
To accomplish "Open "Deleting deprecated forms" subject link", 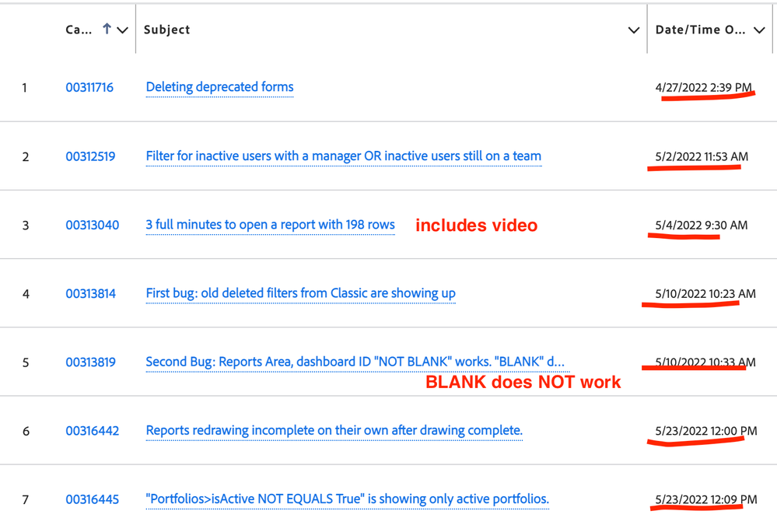I will (x=219, y=87).
